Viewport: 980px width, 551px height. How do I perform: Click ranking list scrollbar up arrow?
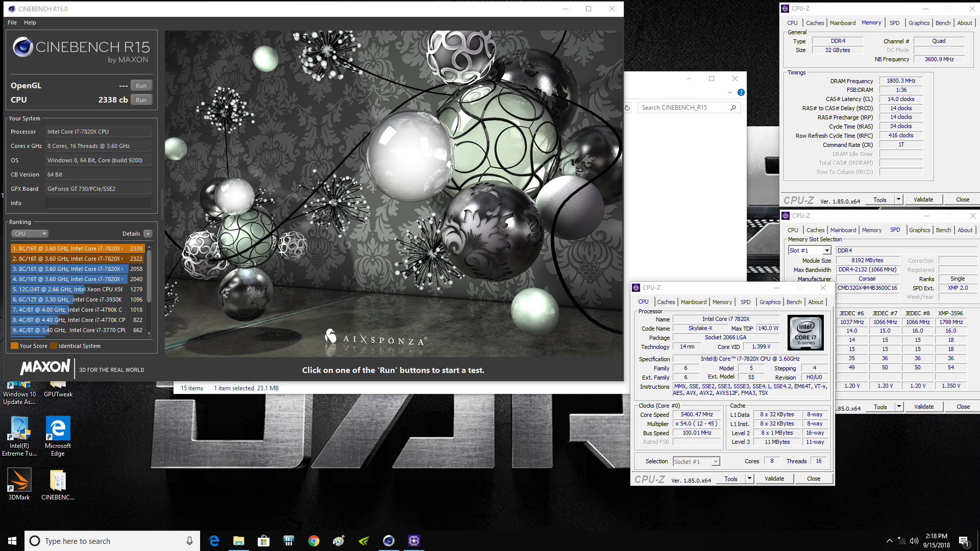tap(149, 246)
